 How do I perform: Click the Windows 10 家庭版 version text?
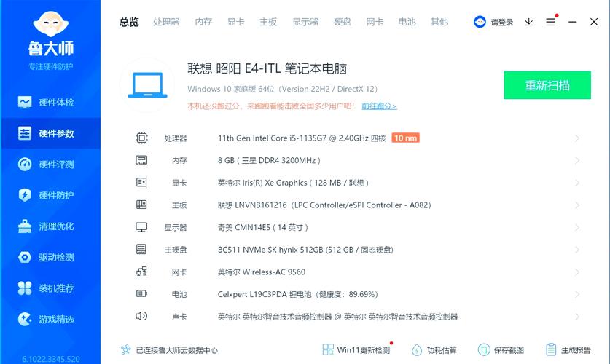[283, 89]
